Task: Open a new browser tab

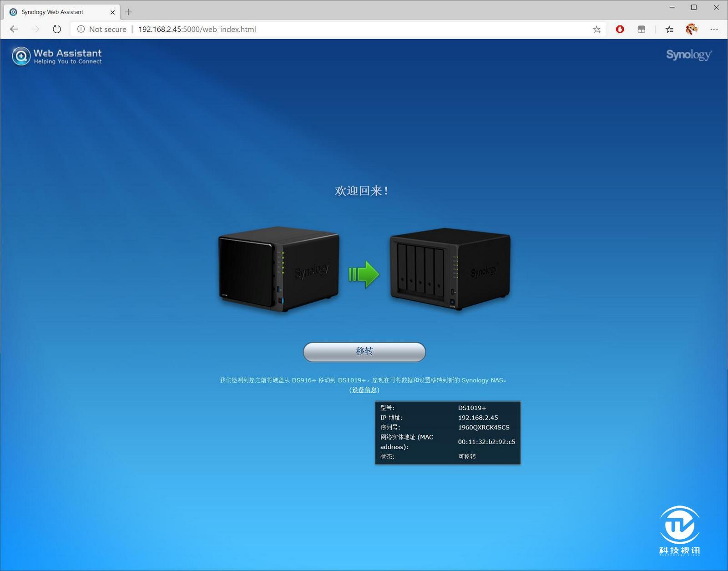Action: click(x=128, y=12)
